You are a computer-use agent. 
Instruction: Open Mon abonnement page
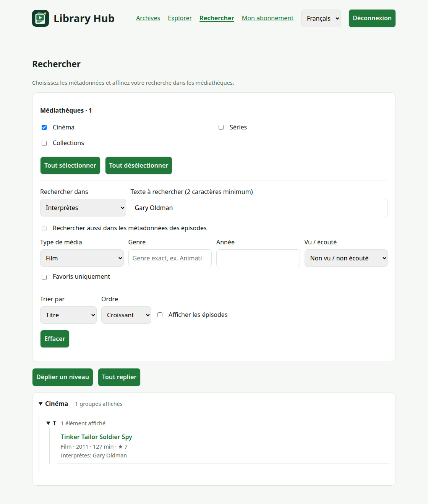pyautogui.click(x=267, y=18)
